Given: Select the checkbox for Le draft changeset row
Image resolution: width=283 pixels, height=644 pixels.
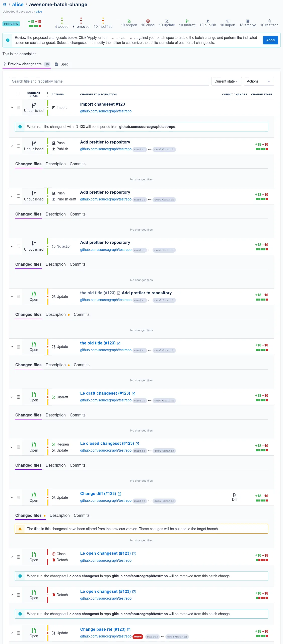Looking at the screenshot, I should pyautogui.click(x=18, y=397).
